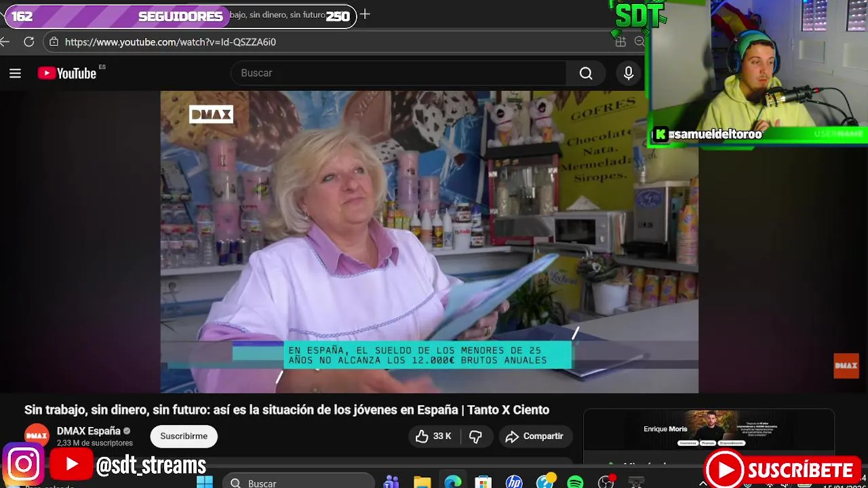868x488 pixels.
Task: Switch to Microsoft Edge in the taskbar
Action: pos(452,483)
